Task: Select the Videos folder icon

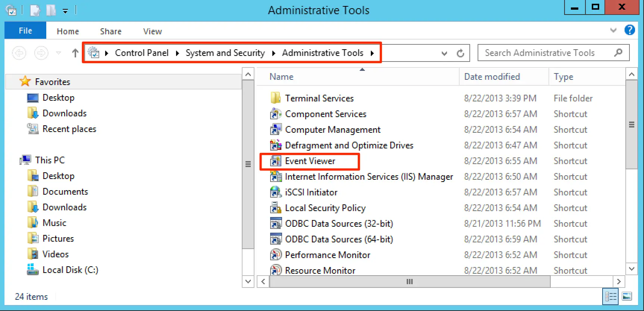Action: tap(33, 254)
